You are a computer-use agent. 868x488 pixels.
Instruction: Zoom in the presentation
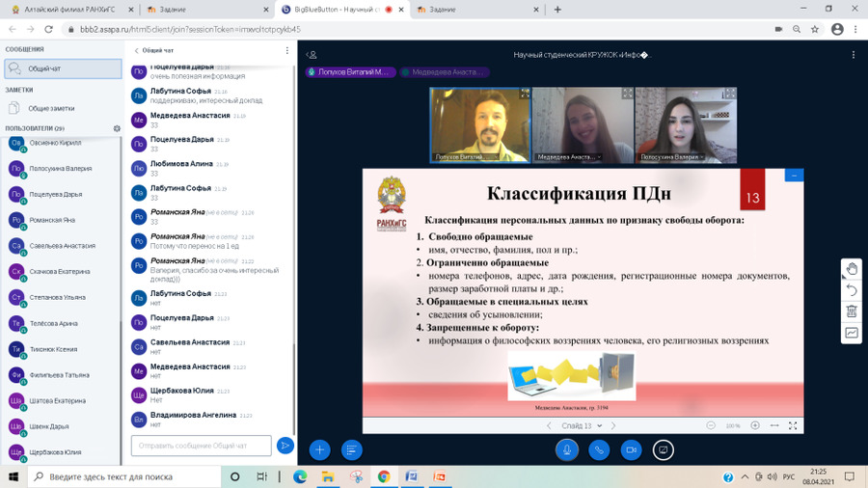pyautogui.click(x=755, y=425)
